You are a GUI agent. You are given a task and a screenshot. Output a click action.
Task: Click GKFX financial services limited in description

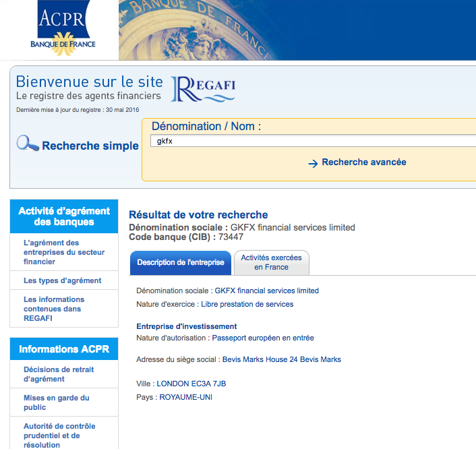(x=266, y=291)
